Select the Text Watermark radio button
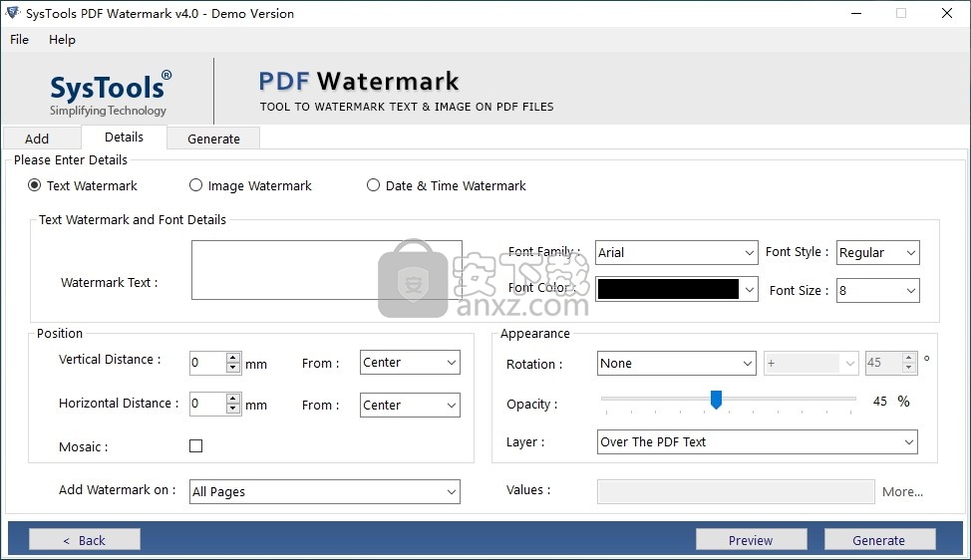Image resolution: width=971 pixels, height=560 pixels. [35, 185]
